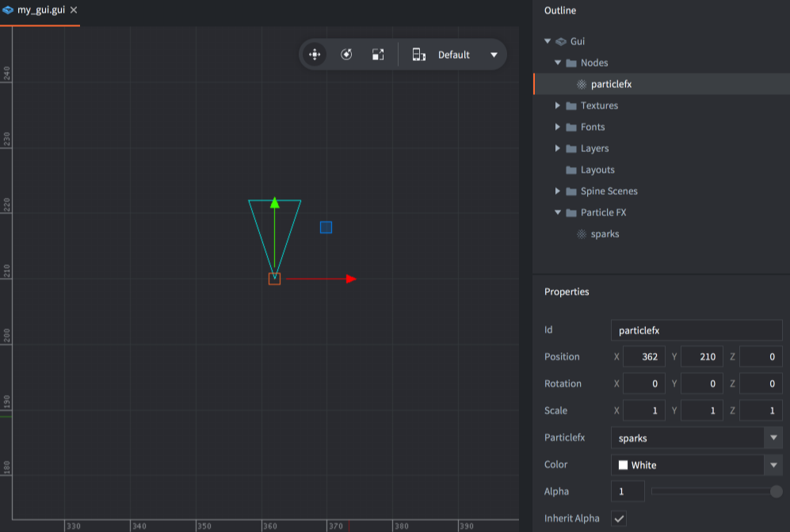Viewport: 790px width, 532px height.
Task: Select the Move tool in the toolbar
Action: [315, 54]
